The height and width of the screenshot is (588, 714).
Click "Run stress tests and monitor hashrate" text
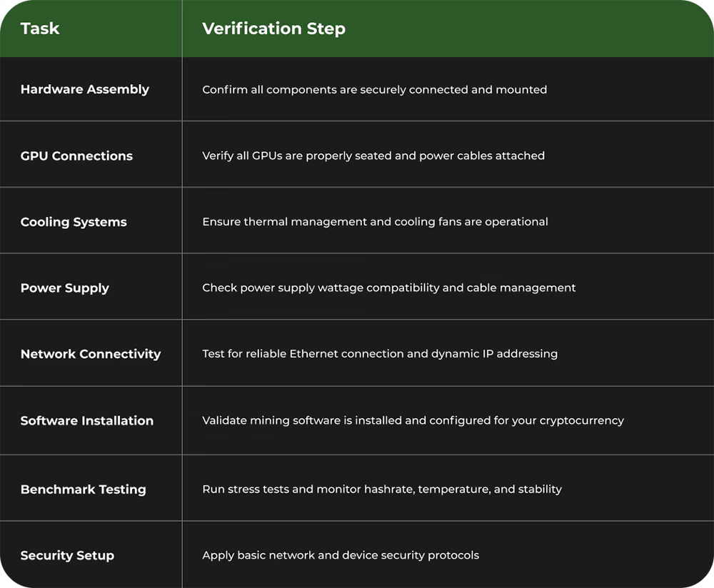[x=308, y=490]
